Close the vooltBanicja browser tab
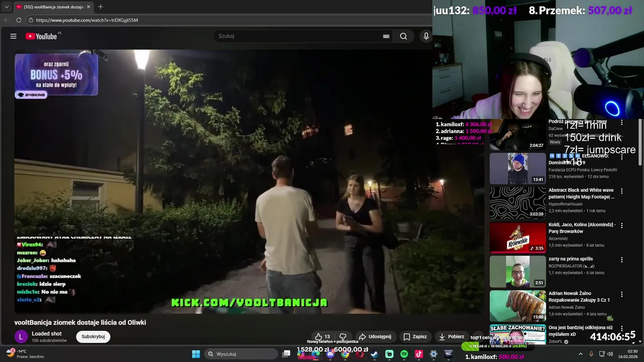This screenshot has width=644, height=362. [89, 7]
